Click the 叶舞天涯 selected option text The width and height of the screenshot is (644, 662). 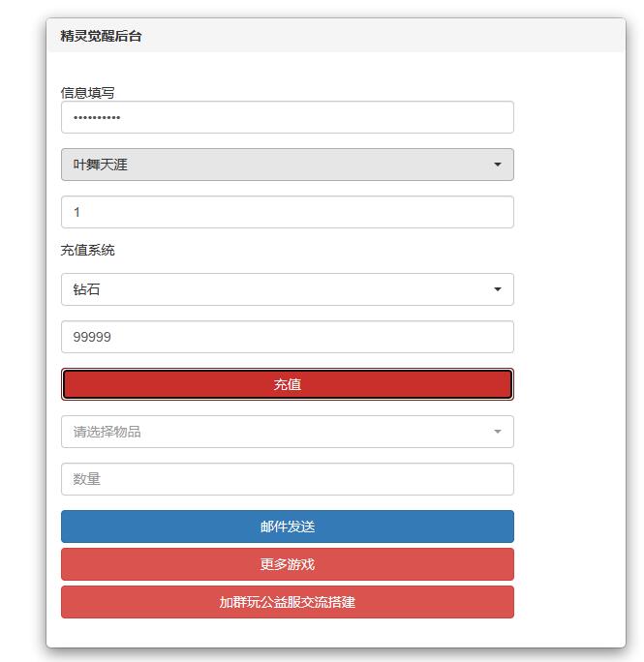(100, 165)
